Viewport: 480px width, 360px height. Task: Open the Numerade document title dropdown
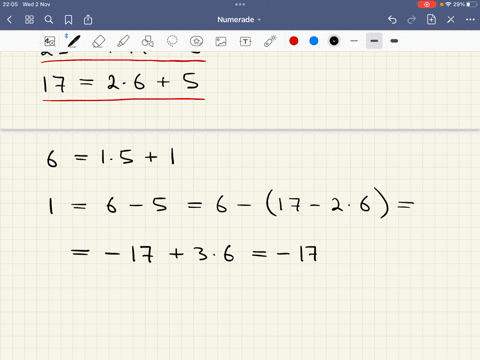click(x=239, y=20)
